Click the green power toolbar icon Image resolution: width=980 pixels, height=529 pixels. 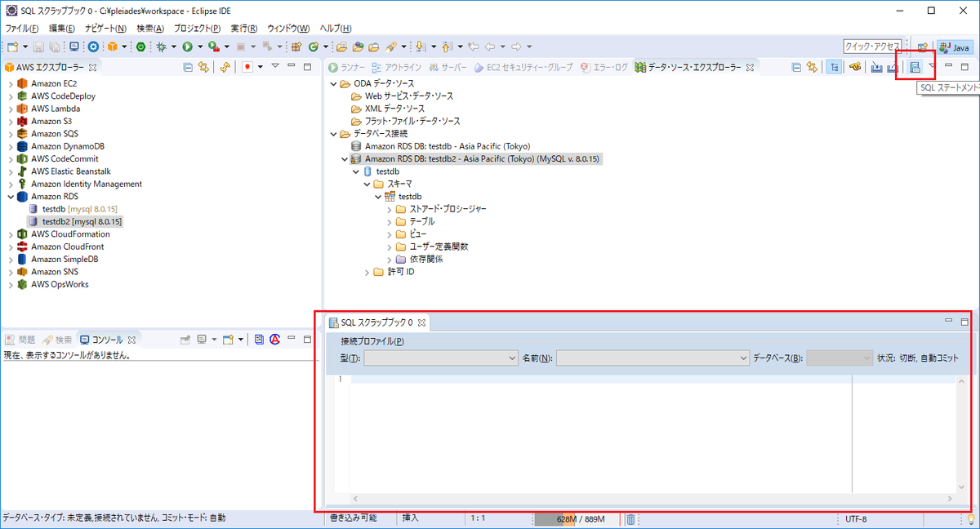(x=140, y=47)
